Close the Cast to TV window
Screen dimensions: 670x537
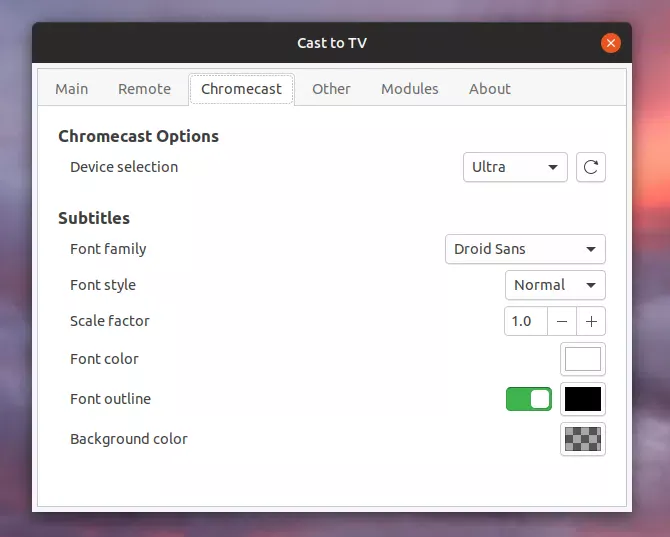coord(611,43)
